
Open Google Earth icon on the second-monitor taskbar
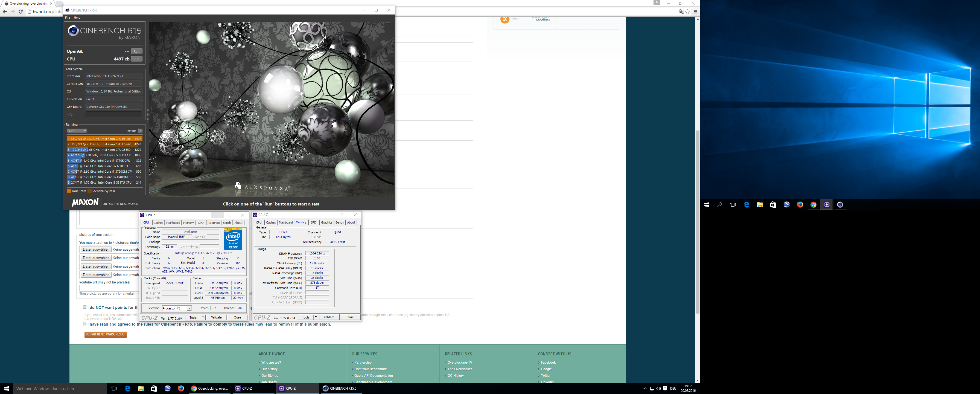(786, 205)
